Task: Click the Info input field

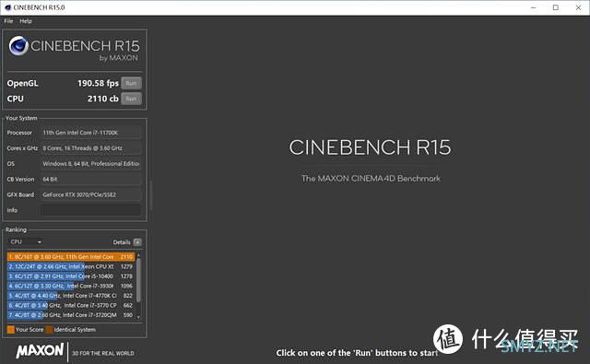Action: pyautogui.click(x=91, y=210)
